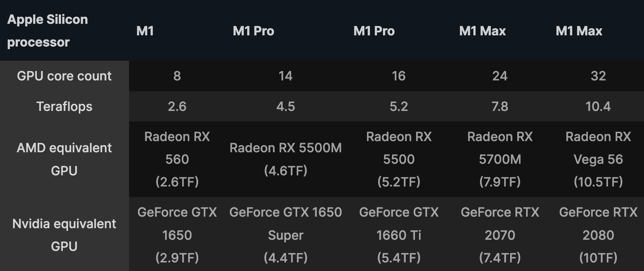Screen dimensions: 644x271
Task: Select the GeForce RTX 2070 (7.4TF) cell
Action: (500, 235)
